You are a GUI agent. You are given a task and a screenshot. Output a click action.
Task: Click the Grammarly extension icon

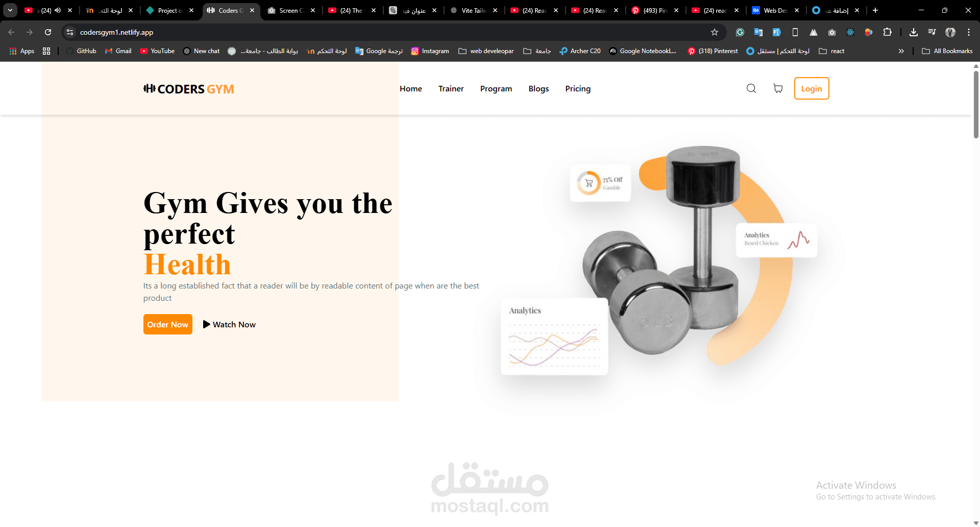pyautogui.click(x=740, y=32)
